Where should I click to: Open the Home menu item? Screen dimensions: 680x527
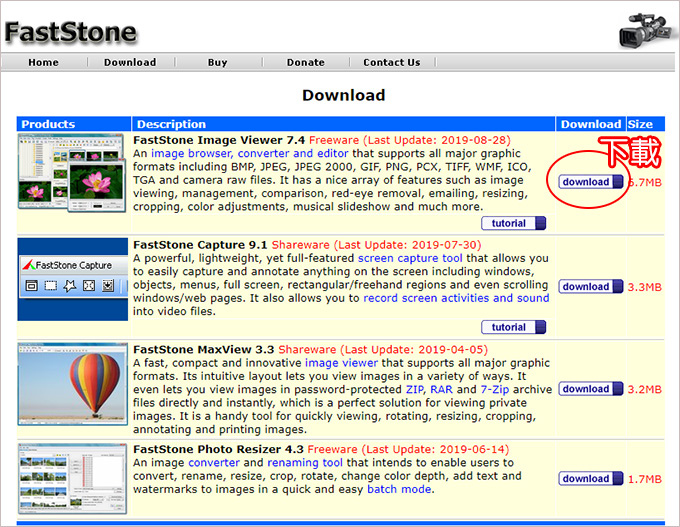click(43, 62)
